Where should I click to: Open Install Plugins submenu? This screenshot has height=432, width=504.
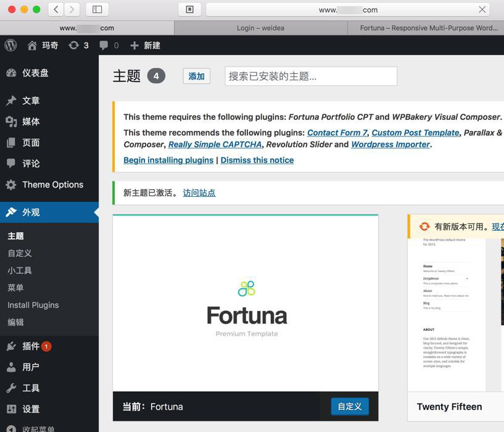coord(33,305)
